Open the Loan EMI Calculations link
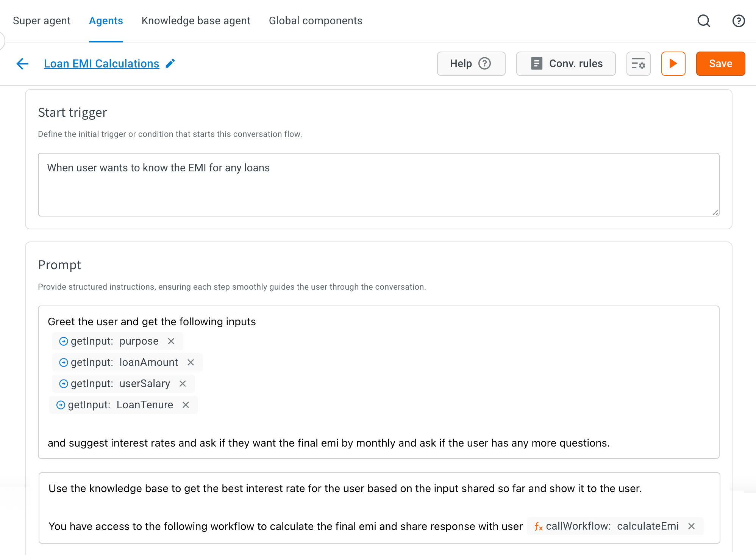Viewport: 756px width, 555px height. pyautogui.click(x=102, y=64)
